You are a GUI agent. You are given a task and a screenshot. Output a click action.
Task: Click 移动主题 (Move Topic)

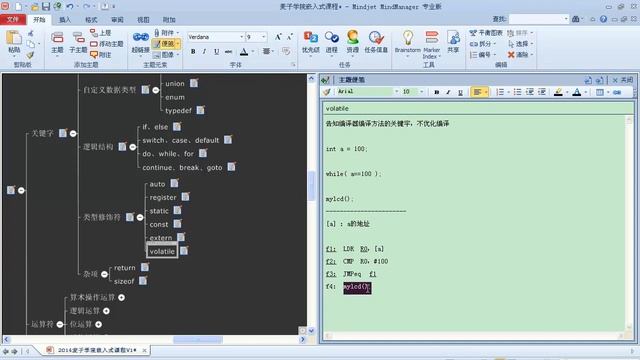point(107,44)
